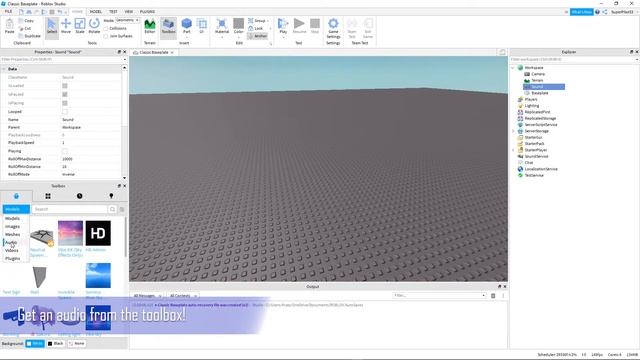Image resolution: width=640 pixels, height=360 pixels.
Task: Select the Move tool
Action: pyautogui.click(x=66, y=27)
